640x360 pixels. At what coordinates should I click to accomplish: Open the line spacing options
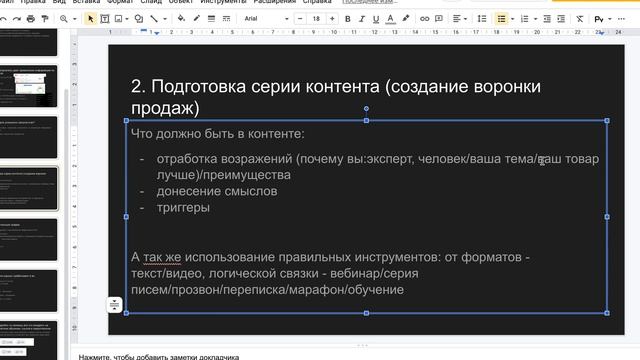pyautogui.click(x=482, y=19)
